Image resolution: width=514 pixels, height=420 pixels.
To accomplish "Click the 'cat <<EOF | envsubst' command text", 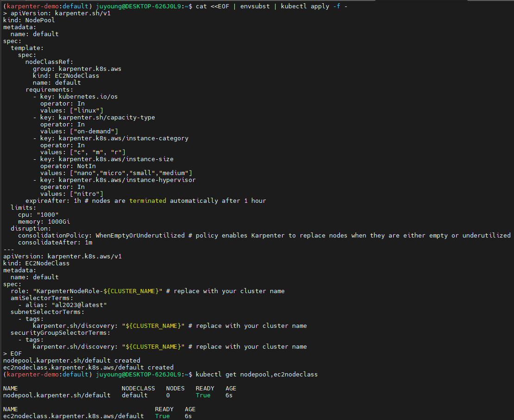I will (x=233, y=6).
